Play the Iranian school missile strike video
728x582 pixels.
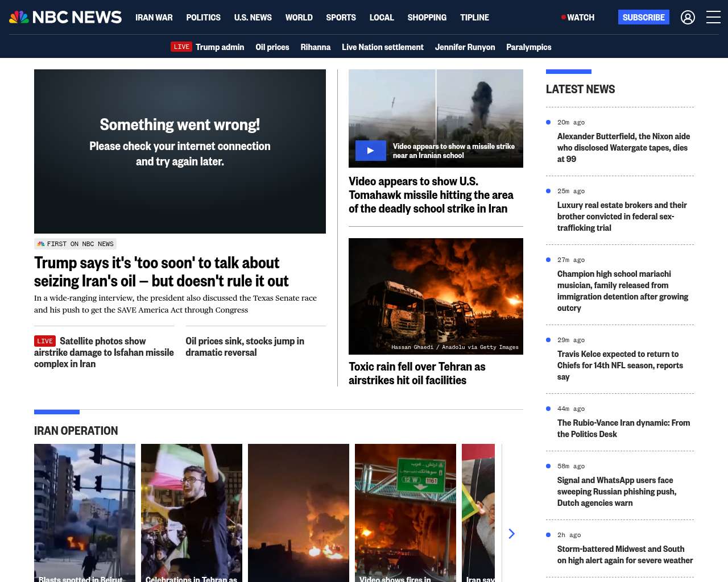[x=370, y=151]
